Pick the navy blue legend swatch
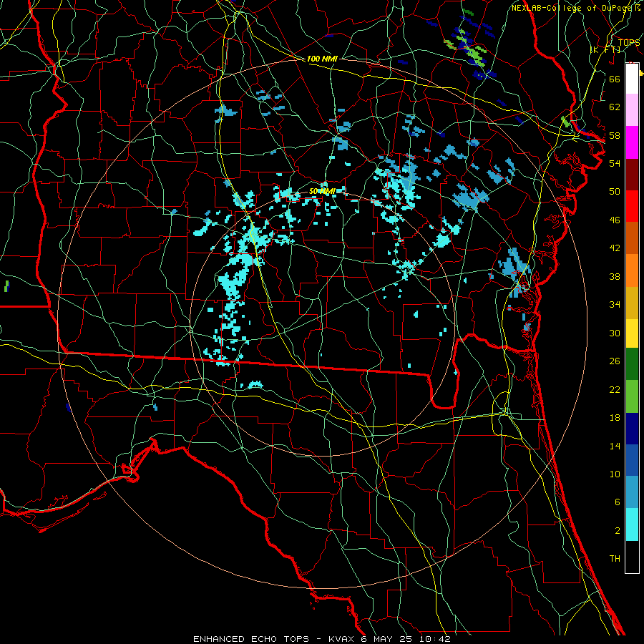This screenshot has height=644, width=644. click(632, 429)
